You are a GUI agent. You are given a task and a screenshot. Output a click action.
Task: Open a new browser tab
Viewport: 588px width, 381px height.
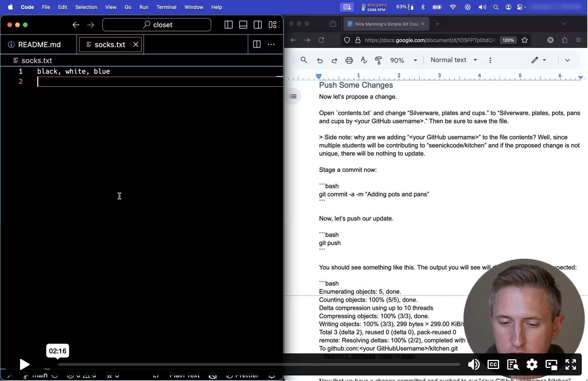(438, 24)
